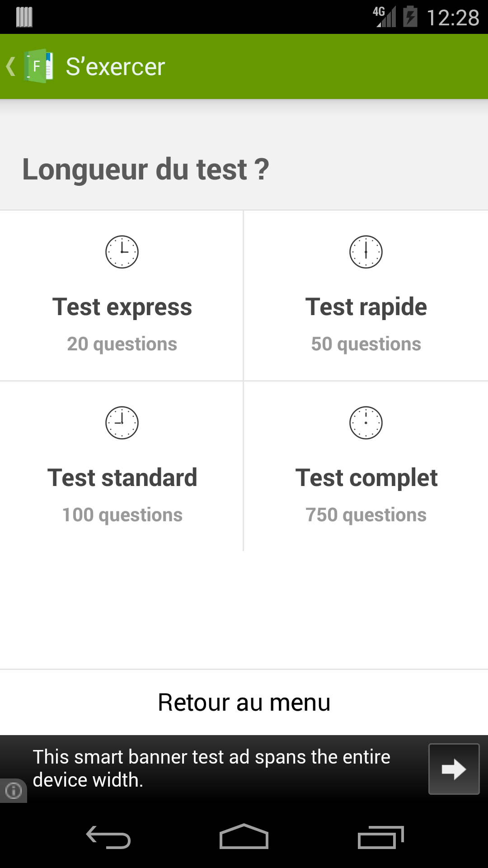Tap the 750 questions subtitle
This screenshot has height=868, width=488.
click(366, 515)
